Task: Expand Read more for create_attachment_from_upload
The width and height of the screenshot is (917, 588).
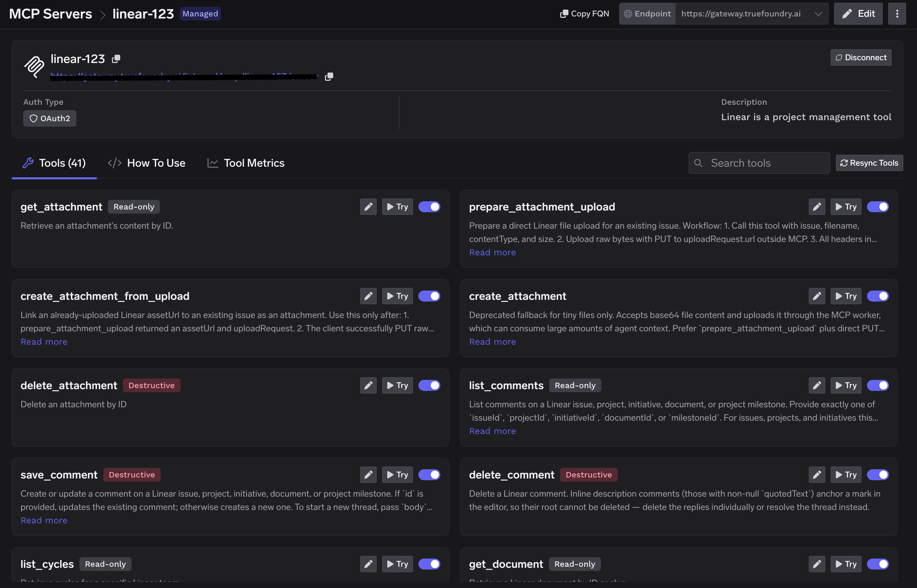Action: click(44, 342)
